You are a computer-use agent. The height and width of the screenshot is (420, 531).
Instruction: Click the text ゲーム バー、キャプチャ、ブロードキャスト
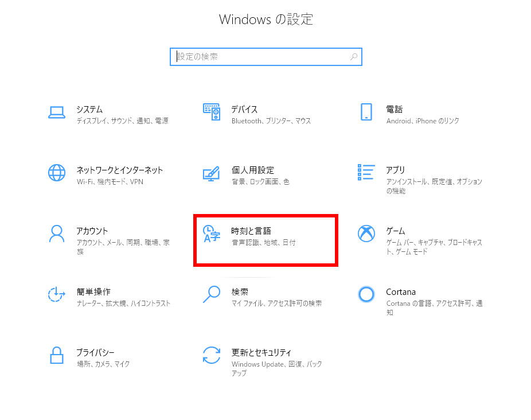pos(434,247)
